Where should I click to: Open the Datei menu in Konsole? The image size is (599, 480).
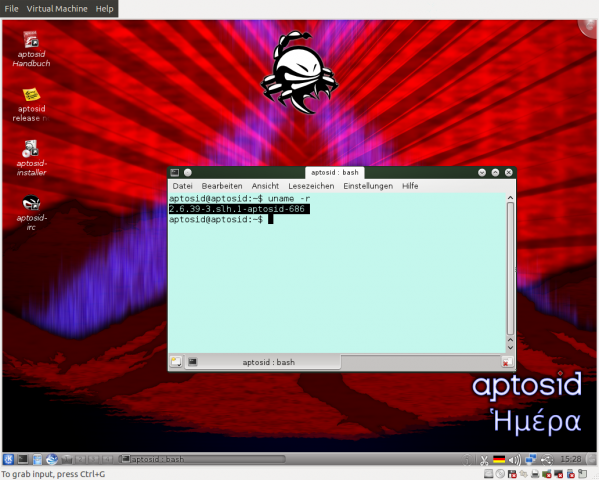coord(182,186)
